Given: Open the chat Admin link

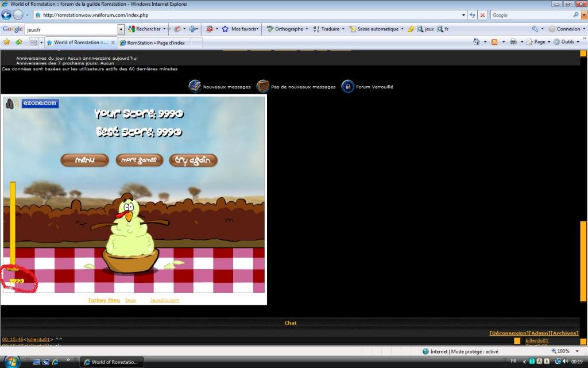Looking at the screenshot, I should pyautogui.click(x=540, y=333).
